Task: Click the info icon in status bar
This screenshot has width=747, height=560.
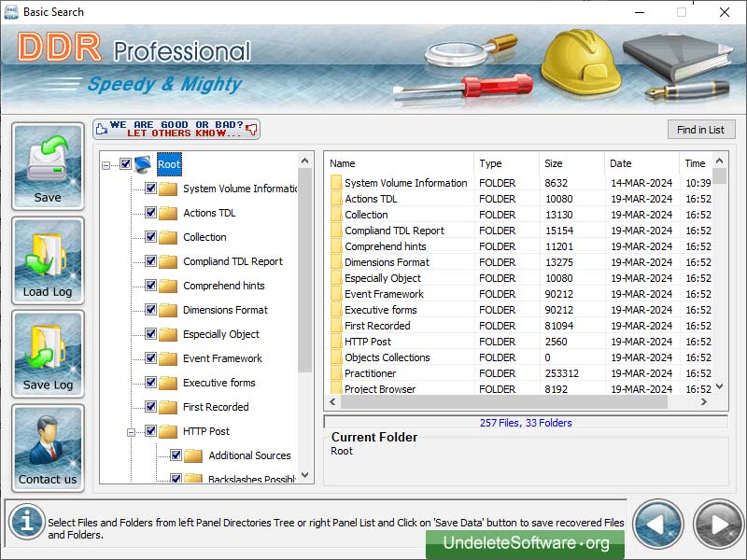Action: 27,522
